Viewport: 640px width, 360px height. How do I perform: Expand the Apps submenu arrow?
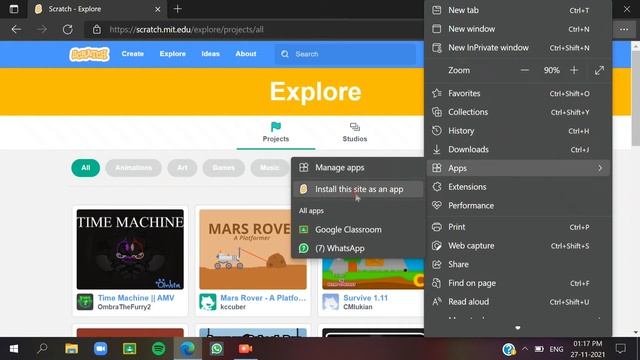pos(600,168)
